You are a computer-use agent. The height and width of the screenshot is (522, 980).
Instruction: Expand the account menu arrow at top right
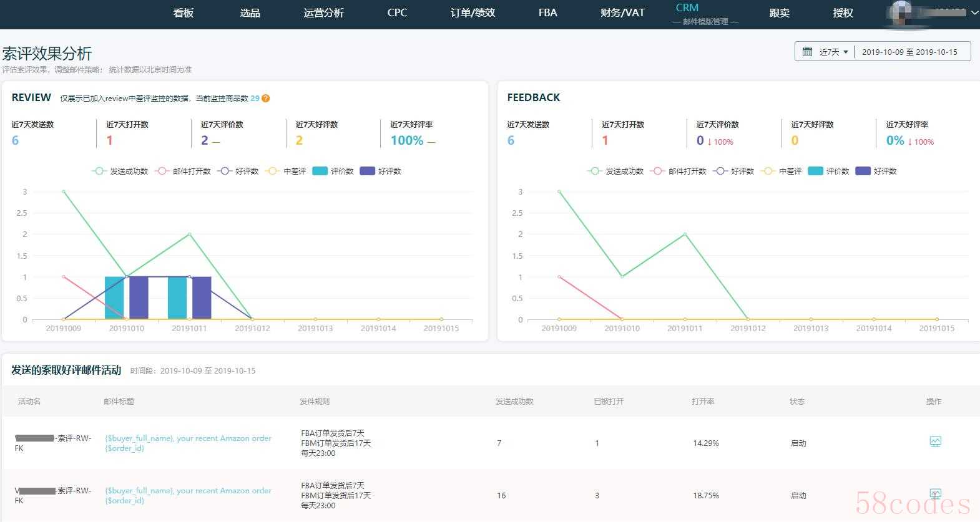tap(974, 12)
